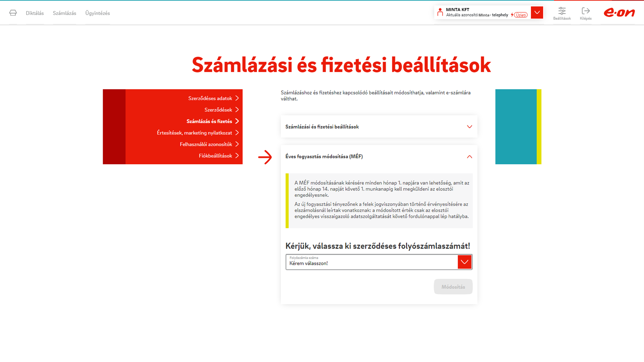Open the Folyószámla száma dropdown arrow
The image size is (644, 362).
pos(464,262)
